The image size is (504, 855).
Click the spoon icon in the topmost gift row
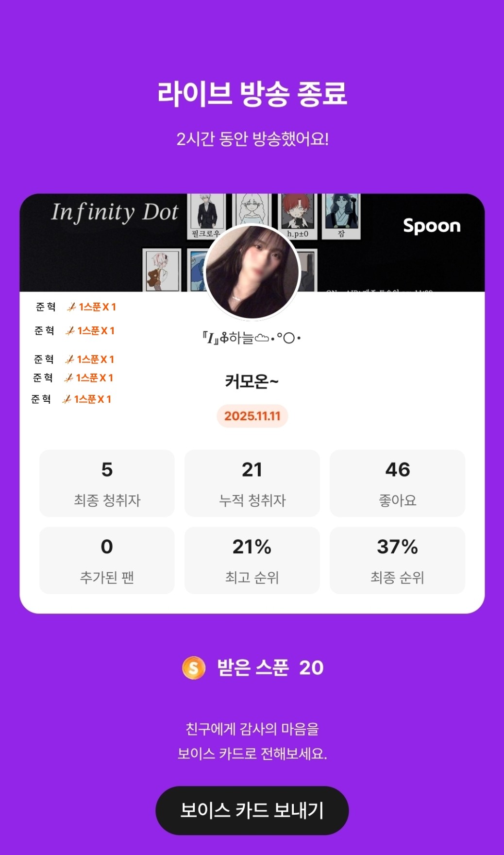coord(71,307)
